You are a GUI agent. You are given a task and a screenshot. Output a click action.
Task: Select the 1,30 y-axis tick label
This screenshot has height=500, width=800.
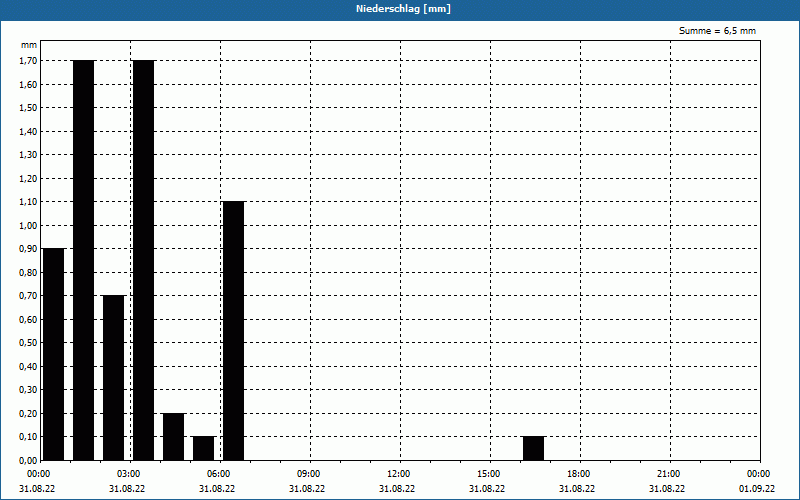point(28,155)
